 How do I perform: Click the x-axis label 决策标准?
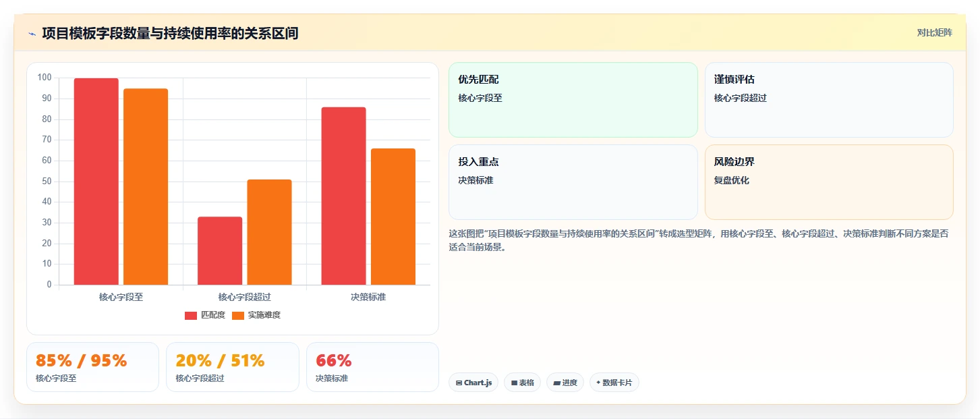pos(368,297)
